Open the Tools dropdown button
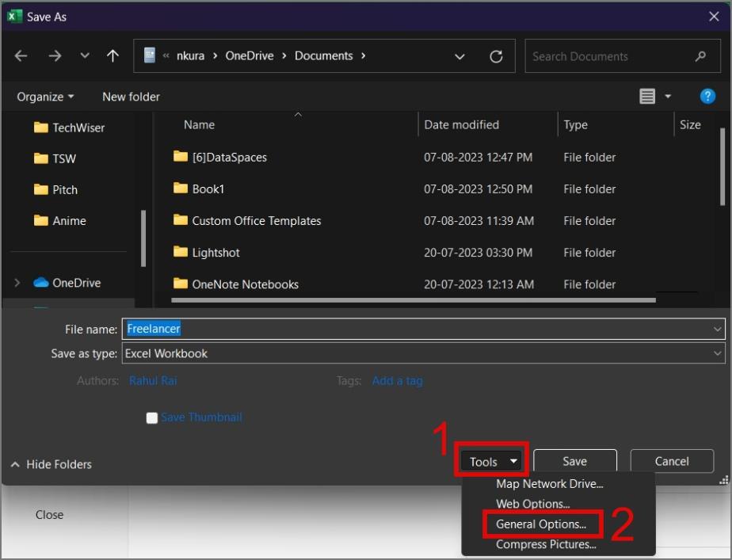 (x=492, y=462)
